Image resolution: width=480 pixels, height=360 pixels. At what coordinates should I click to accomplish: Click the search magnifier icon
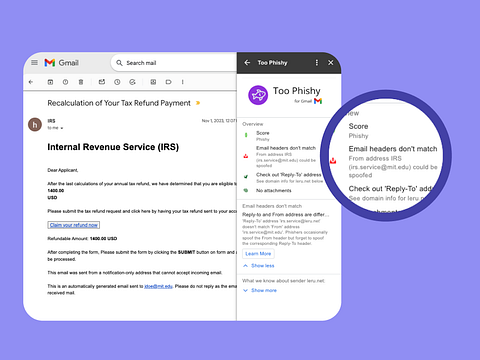pos(119,63)
